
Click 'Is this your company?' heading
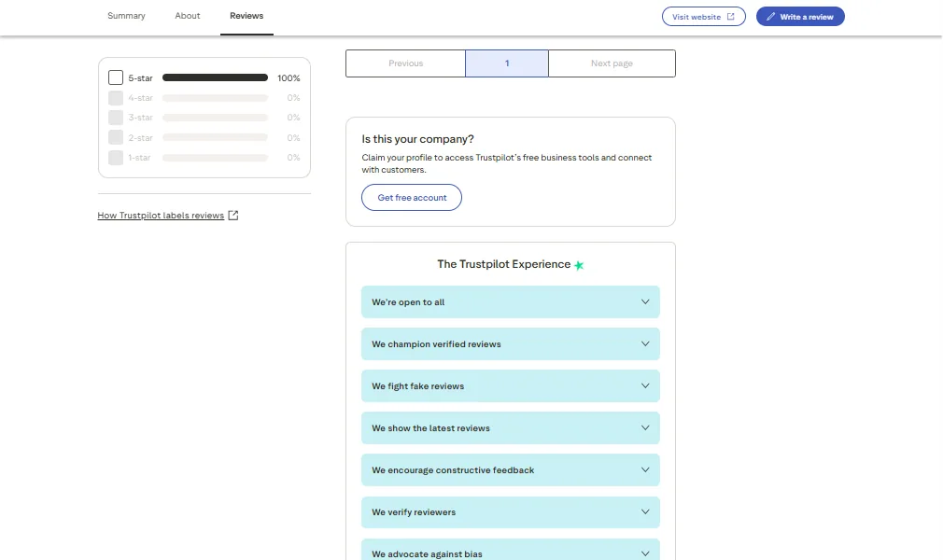pyautogui.click(x=418, y=139)
